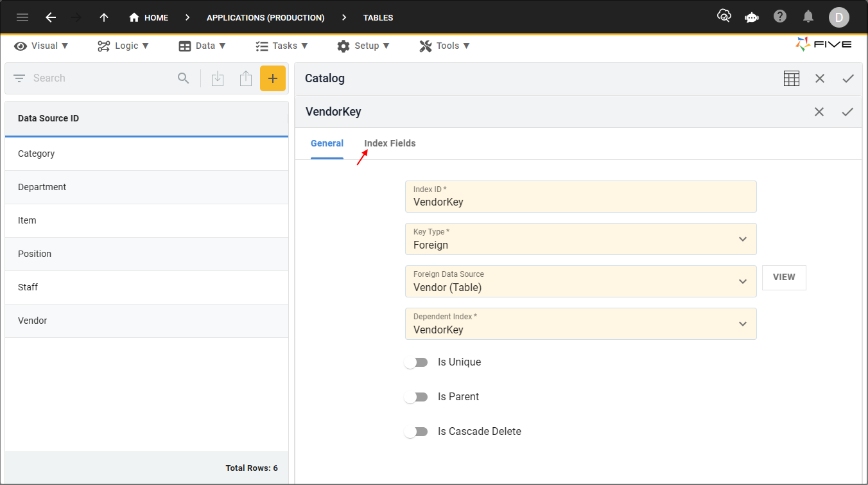Open the cloud deploy icon

pos(724,16)
